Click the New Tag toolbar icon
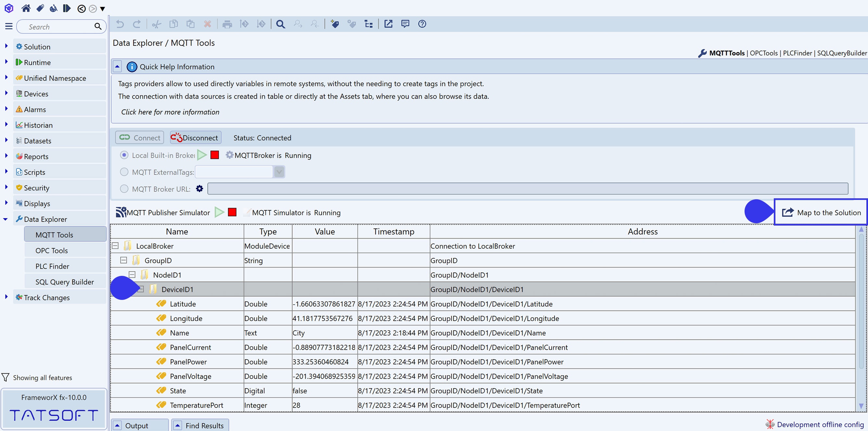Image resolution: width=868 pixels, height=431 pixels. [x=335, y=24]
